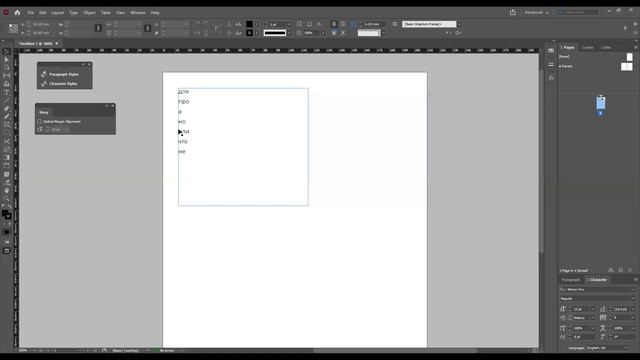
Task: Open the File menu
Action: pos(31,13)
